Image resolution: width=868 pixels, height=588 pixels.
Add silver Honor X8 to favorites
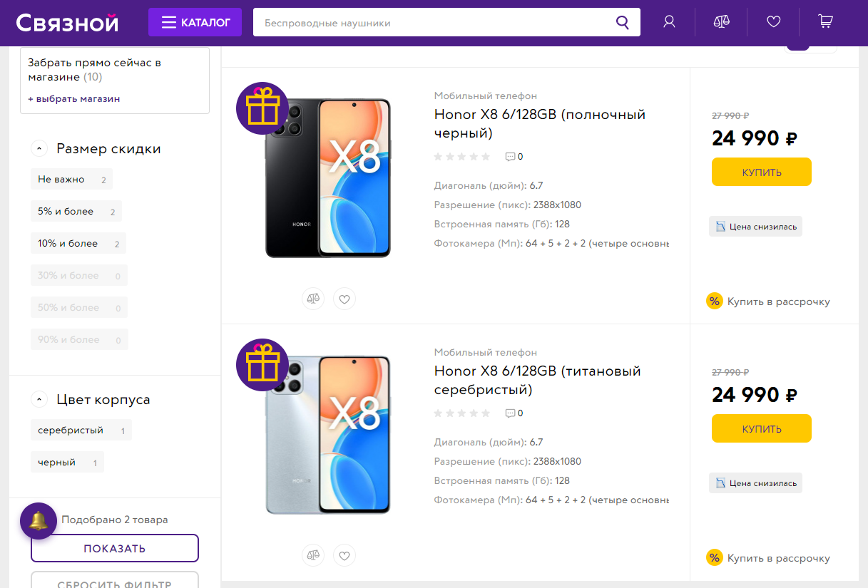click(x=344, y=555)
